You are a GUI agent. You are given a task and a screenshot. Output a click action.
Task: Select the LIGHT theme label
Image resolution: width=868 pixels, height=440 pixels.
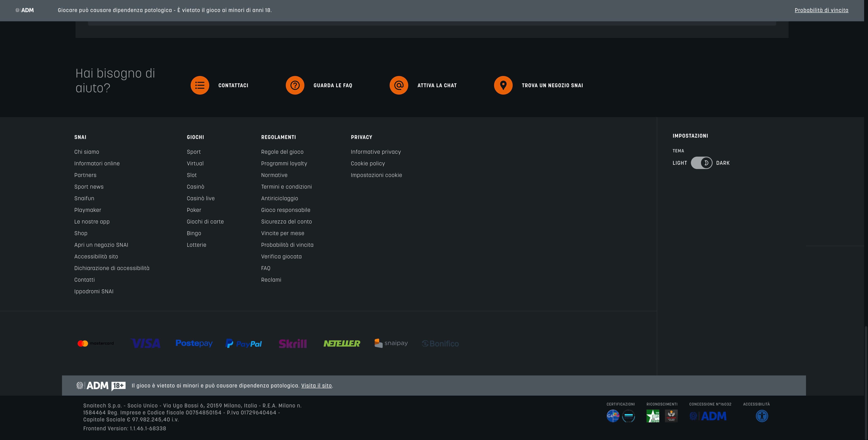pos(679,163)
